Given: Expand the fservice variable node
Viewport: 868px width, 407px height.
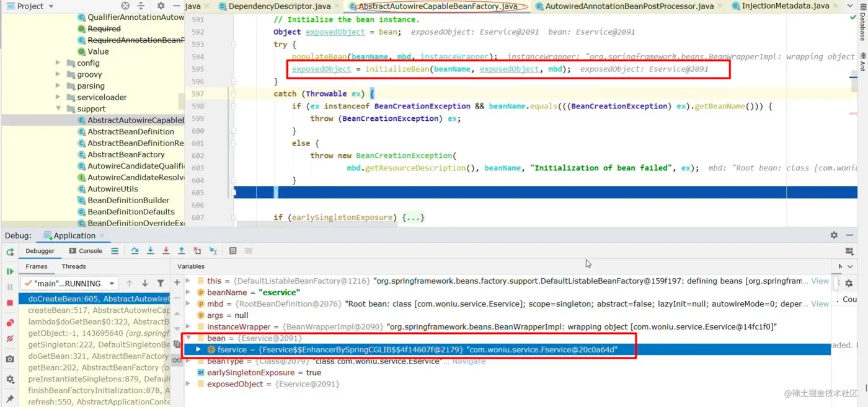Looking at the screenshot, I should [198, 349].
